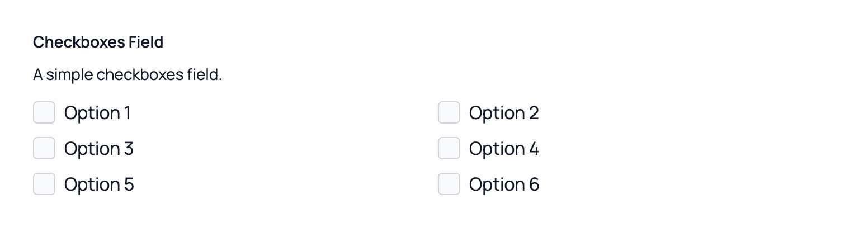Tick the square box before Option 2
868x246 pixels.
coord(449,112)
